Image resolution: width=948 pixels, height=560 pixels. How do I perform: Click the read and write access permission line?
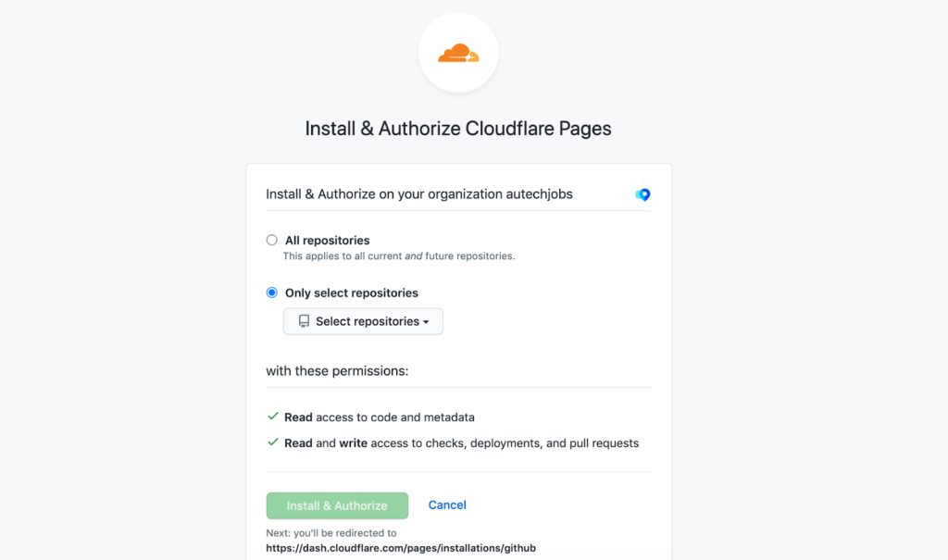[x=461, y=443]
